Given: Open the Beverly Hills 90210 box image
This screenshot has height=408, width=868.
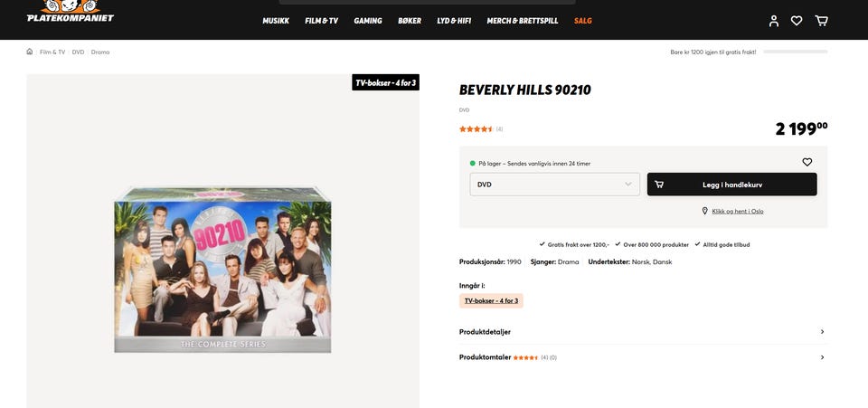Looking at the screenshot, I should coord(222,270).
